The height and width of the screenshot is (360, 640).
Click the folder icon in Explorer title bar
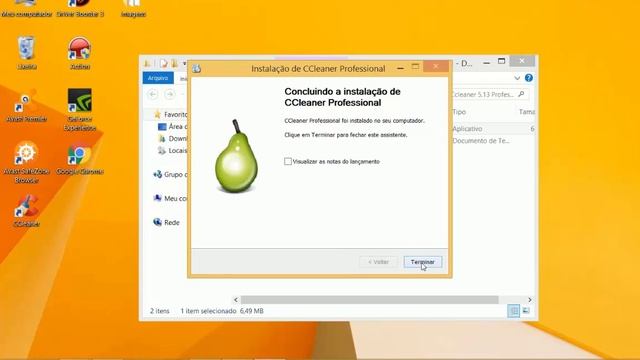click(147, 63)
